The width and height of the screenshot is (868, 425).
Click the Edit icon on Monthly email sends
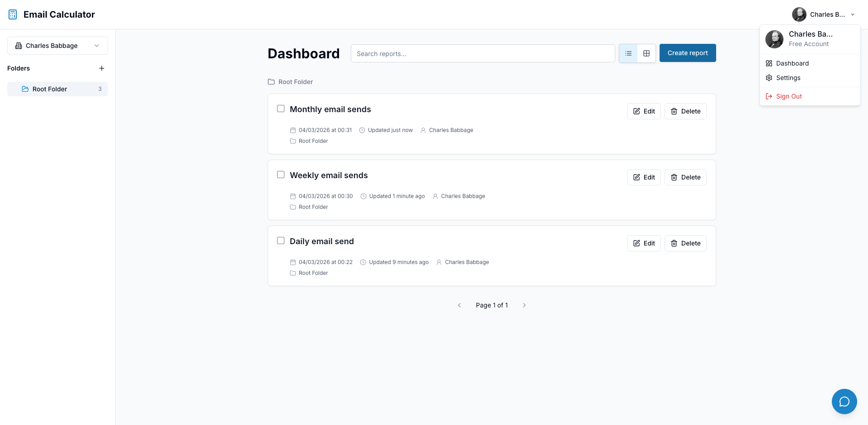[x=637, y=111]
